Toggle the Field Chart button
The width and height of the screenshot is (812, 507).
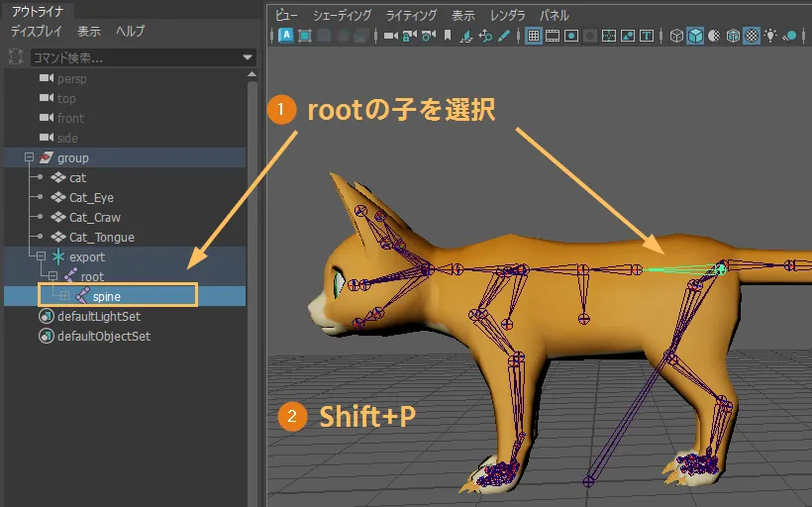[x=609, y=36]
